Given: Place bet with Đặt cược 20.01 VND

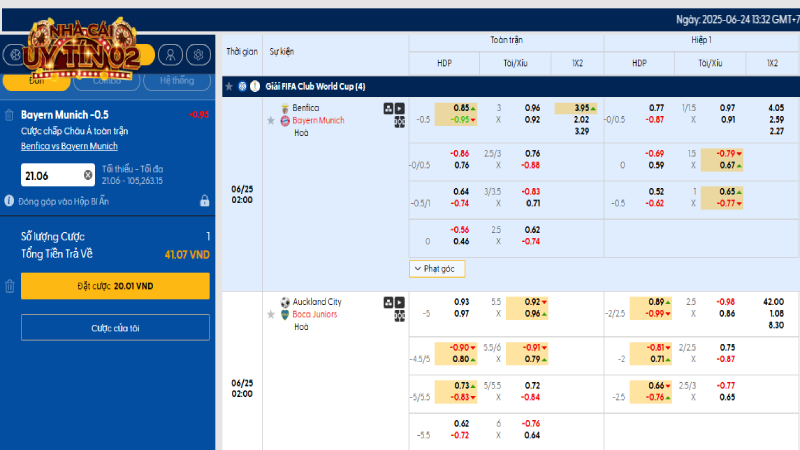Looking at the screenshot, I should pos(115,286).
